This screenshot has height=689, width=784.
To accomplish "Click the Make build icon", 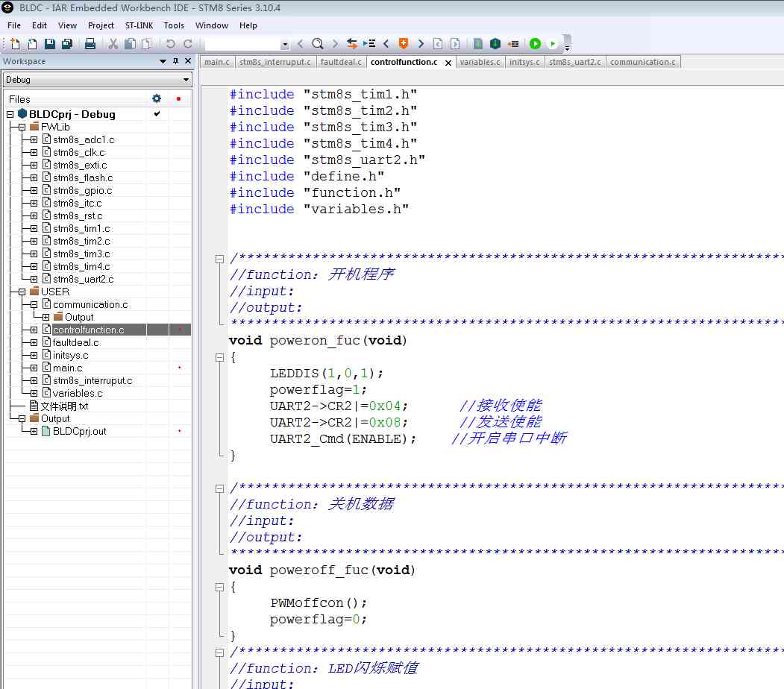I will tap(495, 44).
